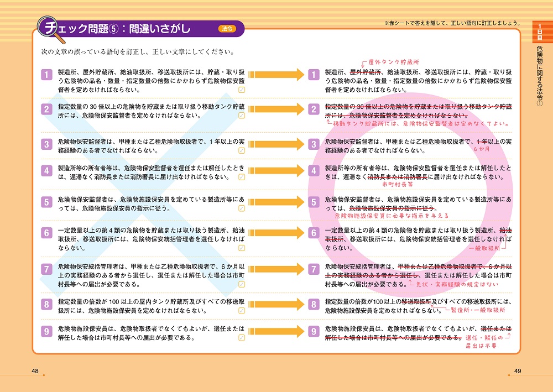Image resolution: width=553 pixels, height=392 pixels.
Task: Select the チェック問題⑤：間違いさがし title banner
Action: point(141,29)
